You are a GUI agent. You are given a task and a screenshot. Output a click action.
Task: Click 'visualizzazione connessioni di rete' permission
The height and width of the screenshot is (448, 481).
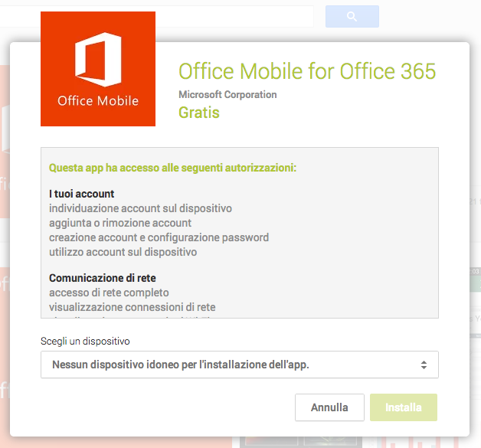133,307
